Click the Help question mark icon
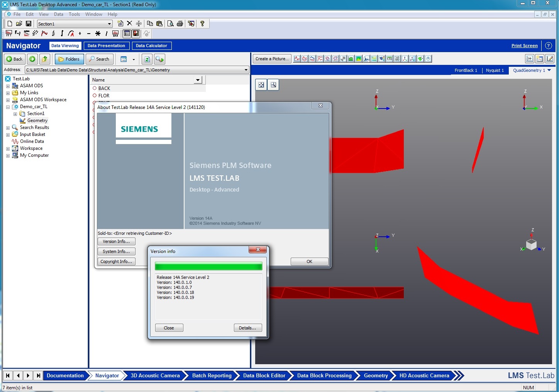This screenshot has width=559, height=392. [202, 24]
